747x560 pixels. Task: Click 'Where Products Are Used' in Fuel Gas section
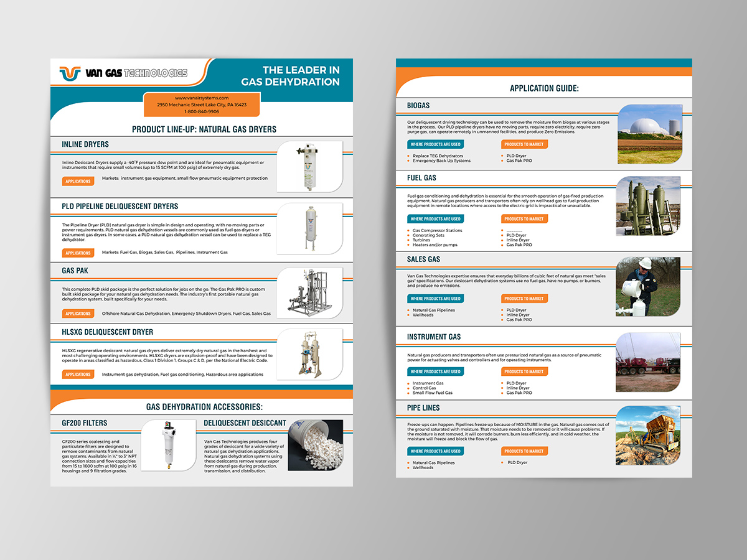click(436, 219)
